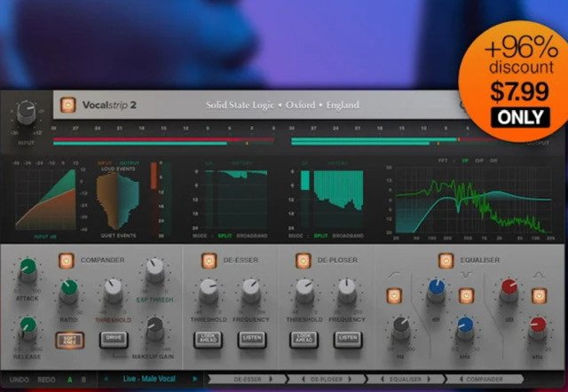Click the REDO button
The width and height of the screenshot is (568, 392).
tap(46, 380)
